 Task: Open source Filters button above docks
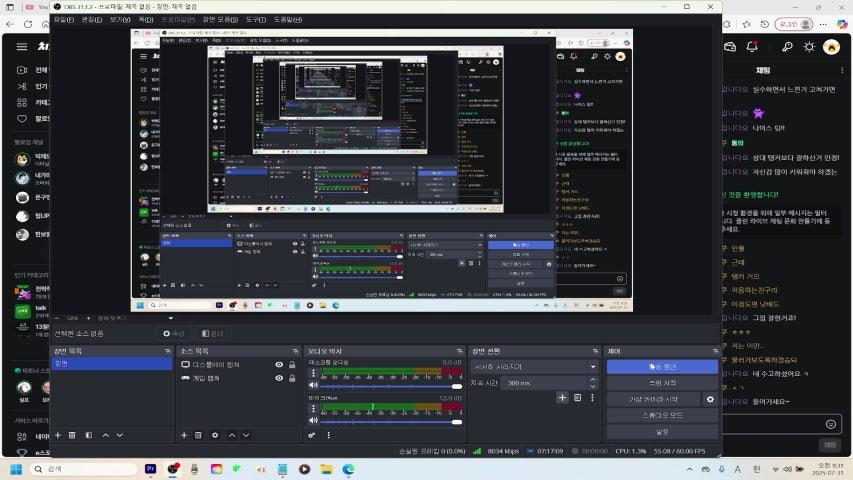213,333
